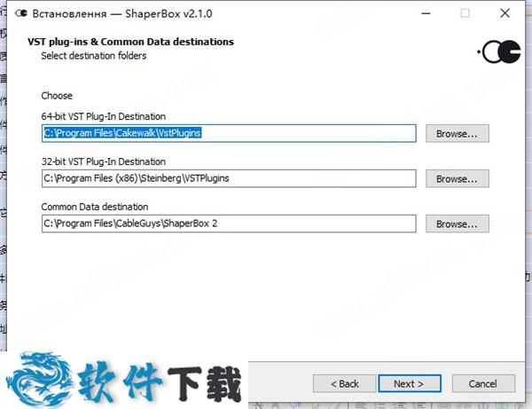Screen dimensions: 532x409
Task: Browse for the 64-bit VST plug-in folder
Action: click(x=457, y=133)
